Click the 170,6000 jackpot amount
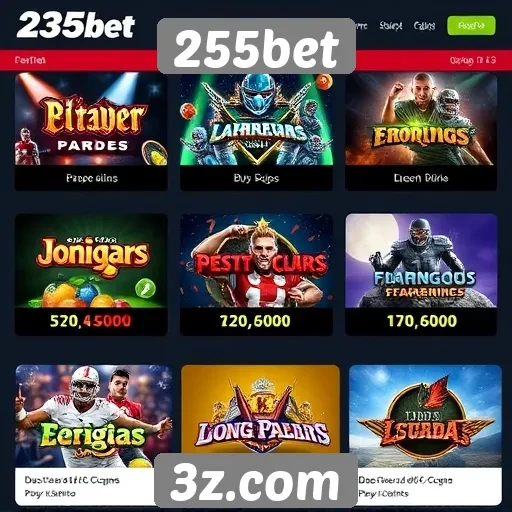Image resolution: width=512 pixels, height=512 pixels. (422, 321)
